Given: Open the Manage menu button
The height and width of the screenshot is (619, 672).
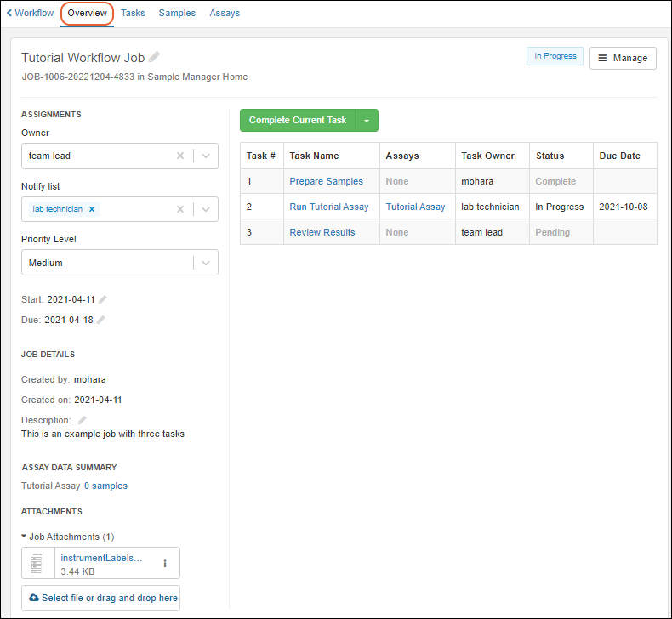Looking at the screenshot, I should [x=623, y=58].
